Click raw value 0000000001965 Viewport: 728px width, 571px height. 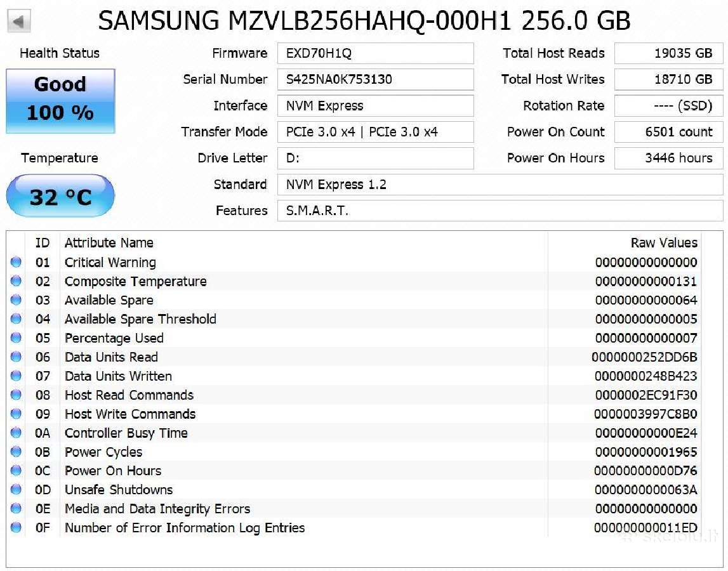646,452
